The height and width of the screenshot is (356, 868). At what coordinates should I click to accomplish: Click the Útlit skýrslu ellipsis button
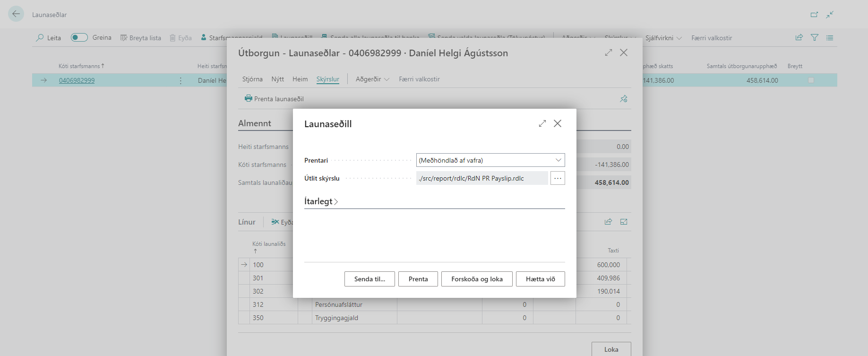558,178
